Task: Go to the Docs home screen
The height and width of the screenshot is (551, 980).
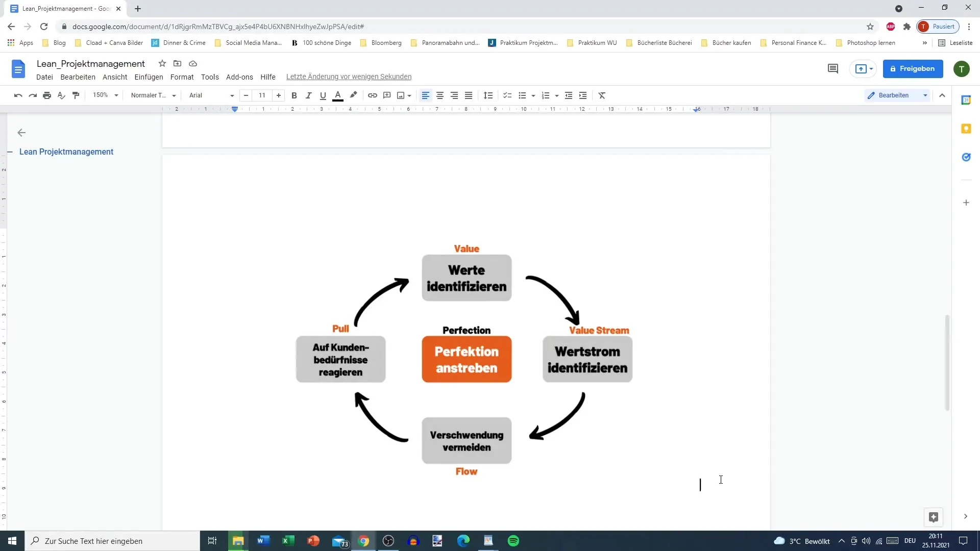Action: (18, 69)
